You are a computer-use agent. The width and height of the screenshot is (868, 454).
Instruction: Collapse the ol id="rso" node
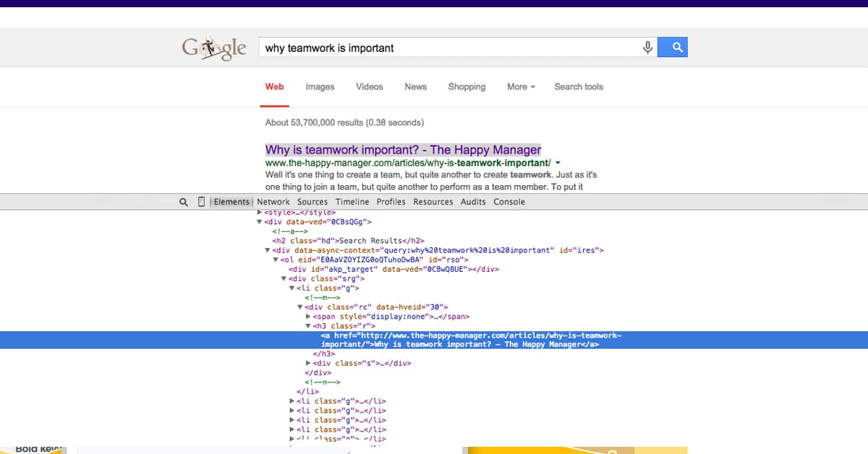276,260
